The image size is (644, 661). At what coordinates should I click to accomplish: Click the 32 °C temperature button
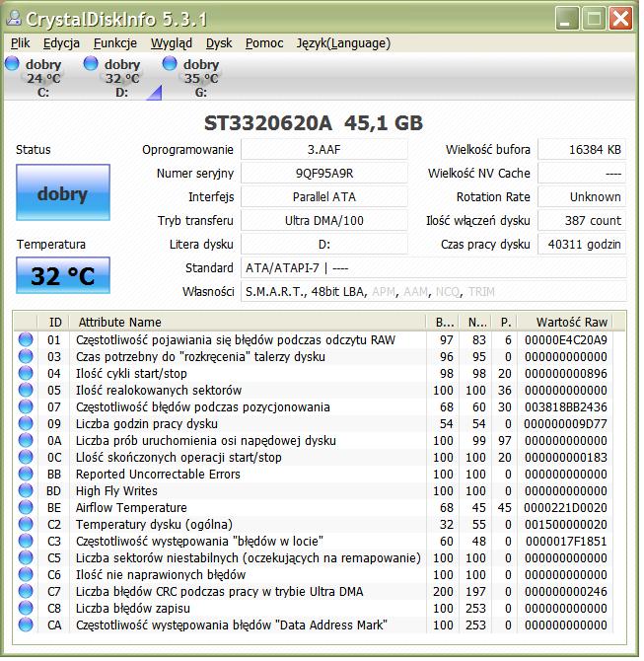[x=63, y=276]
